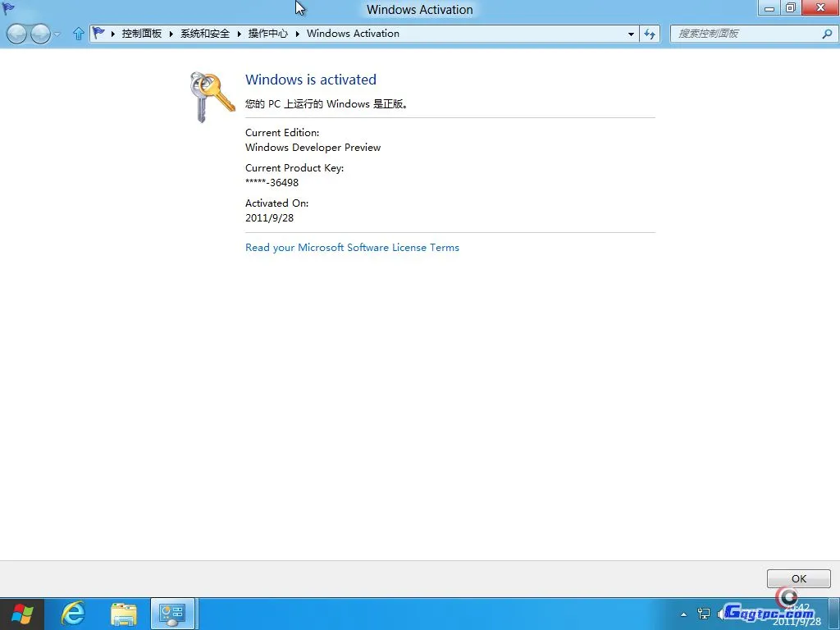Click the Back navigation arrow
Screen dimensions: 840x630
[16, 34]
